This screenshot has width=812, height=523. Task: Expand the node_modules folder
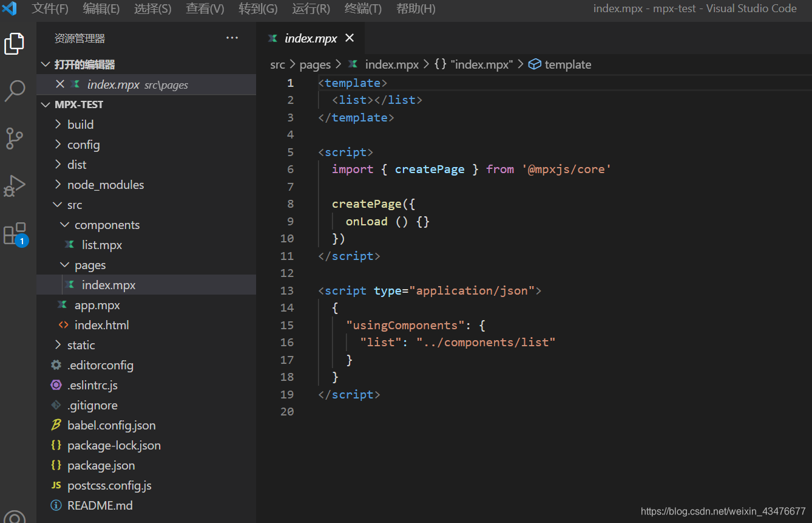pos(58,185)
